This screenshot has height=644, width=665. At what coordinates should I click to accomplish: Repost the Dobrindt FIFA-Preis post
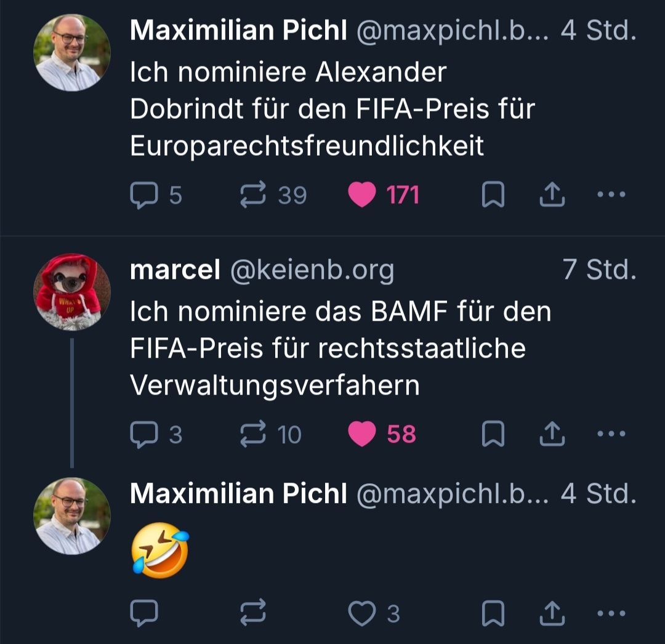pyautogui.click(x=252, y=196)
